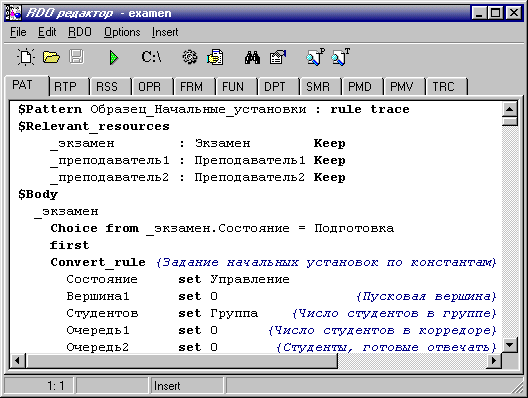Screen dimensions: 528x398
Task: Switch to the TRC tab
Action: (x=447, y=87)
